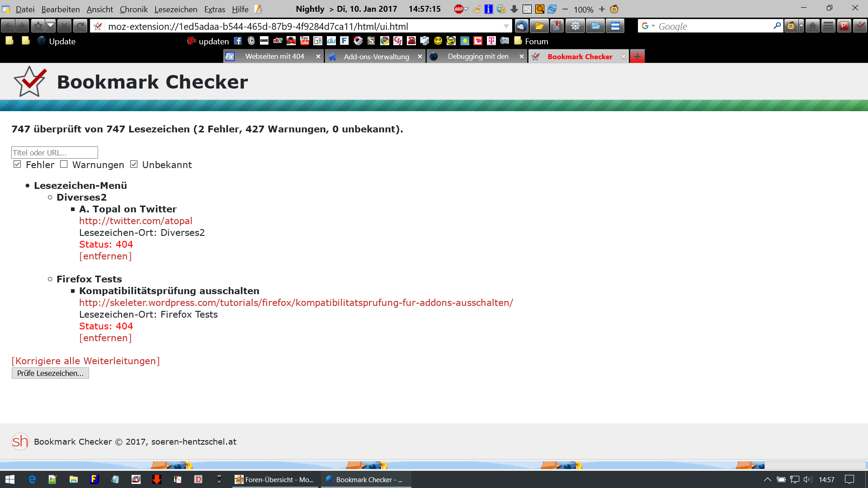Expand the URL bar history dropdown

[506, 26]
